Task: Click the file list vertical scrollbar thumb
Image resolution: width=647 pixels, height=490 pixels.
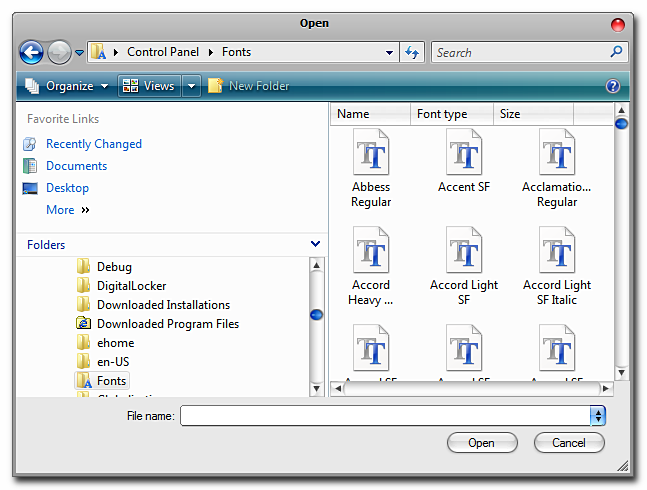Action: click(x=621, y=124)
